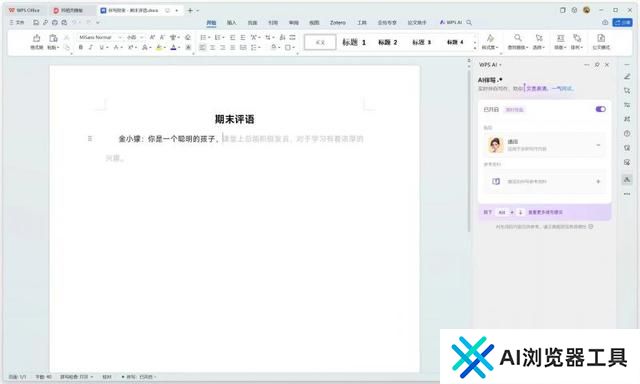Open the Find and Replace magnifier tool
The width and height of the screenshot is (640, 384).
pyautogui.click(x=518, y=38)
